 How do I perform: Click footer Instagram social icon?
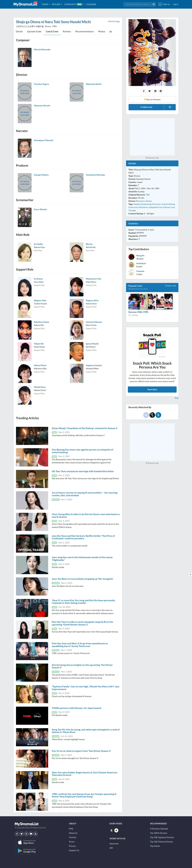26,834
